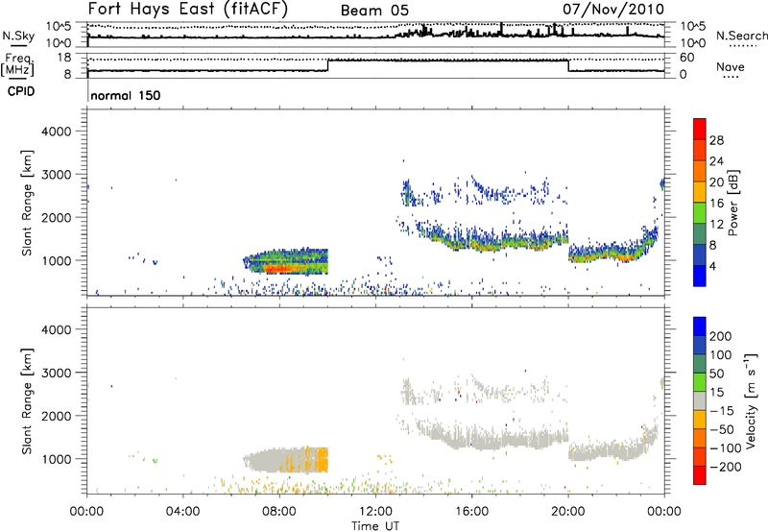The width and height of the screenshot is (768, 532).
Task: Click the frequency step-up at 10:00
Action: 327,65
